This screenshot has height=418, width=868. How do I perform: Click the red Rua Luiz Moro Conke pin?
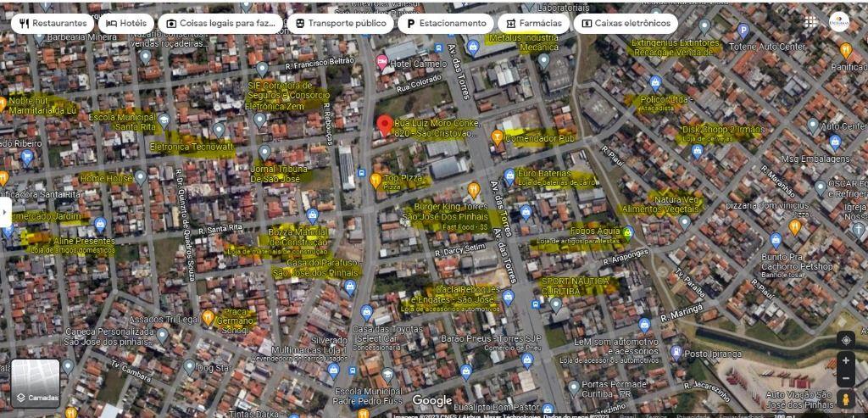coord(384,125)
